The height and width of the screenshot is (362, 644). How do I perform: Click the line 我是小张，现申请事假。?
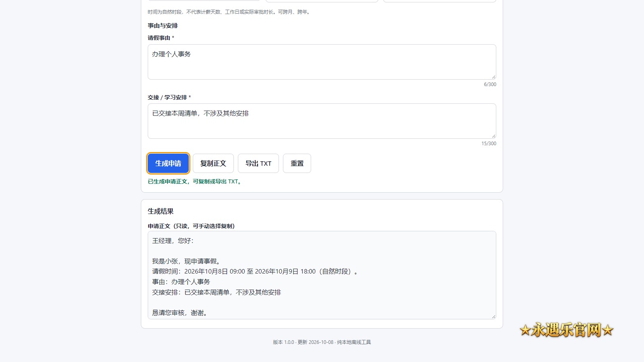point(187,261)
